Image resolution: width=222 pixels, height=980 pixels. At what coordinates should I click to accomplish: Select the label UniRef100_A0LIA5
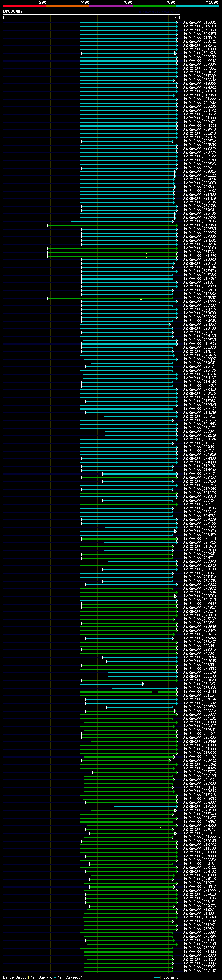coord(199,944)
